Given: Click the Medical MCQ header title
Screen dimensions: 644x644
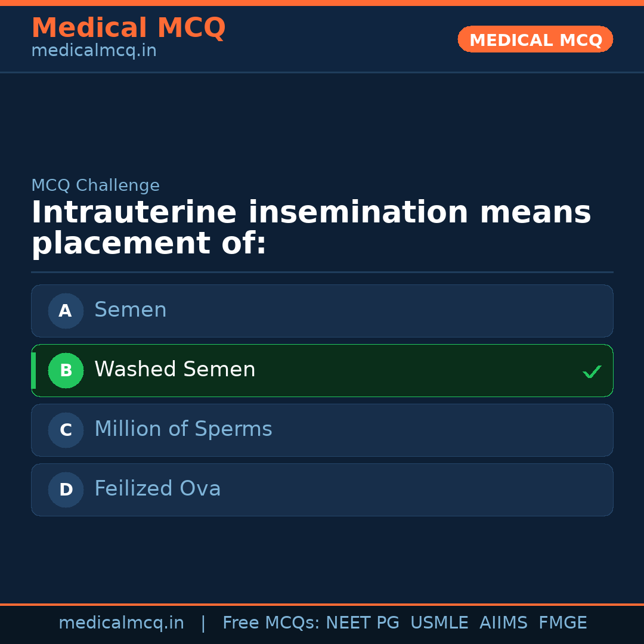Looking at the screenshot, I should 128,28.
